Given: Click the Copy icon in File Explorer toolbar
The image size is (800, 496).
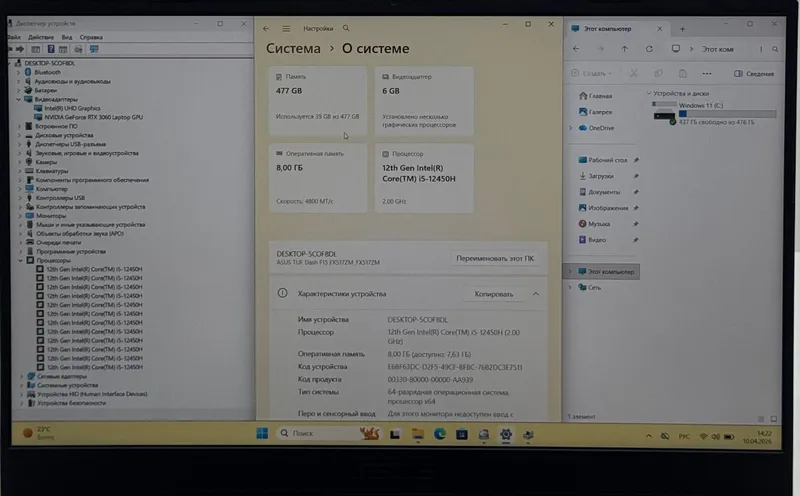Looking at the screenshot, I should (658, 73).
